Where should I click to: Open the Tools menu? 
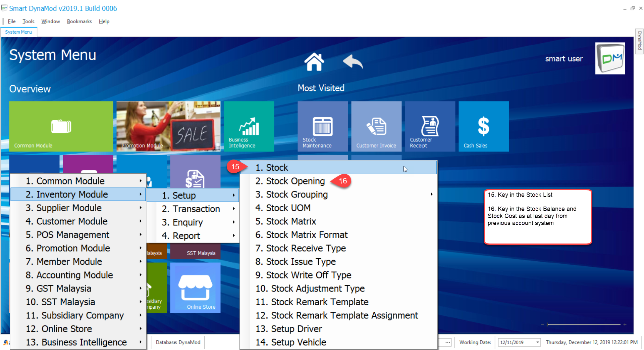[x=29, y=21]
